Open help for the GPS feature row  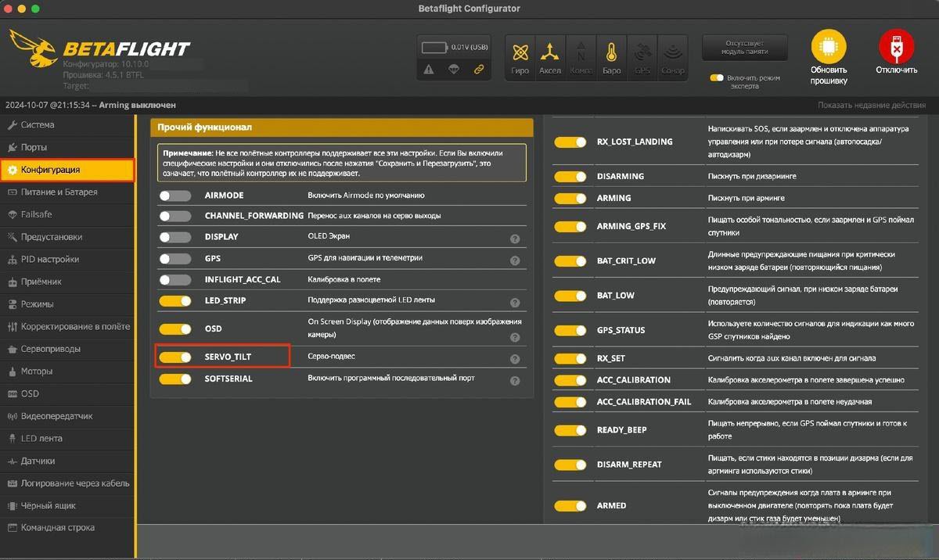click(x=515, y=260)
